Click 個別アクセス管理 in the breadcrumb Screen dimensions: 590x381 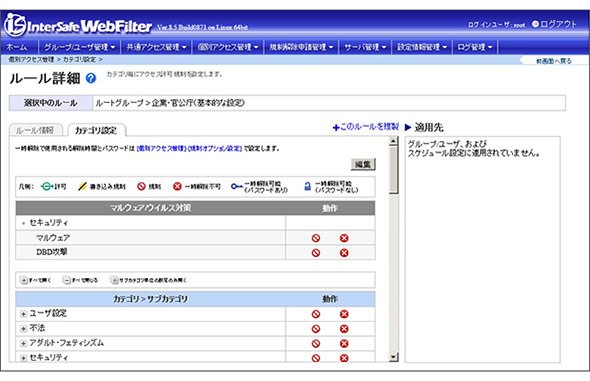31,59
